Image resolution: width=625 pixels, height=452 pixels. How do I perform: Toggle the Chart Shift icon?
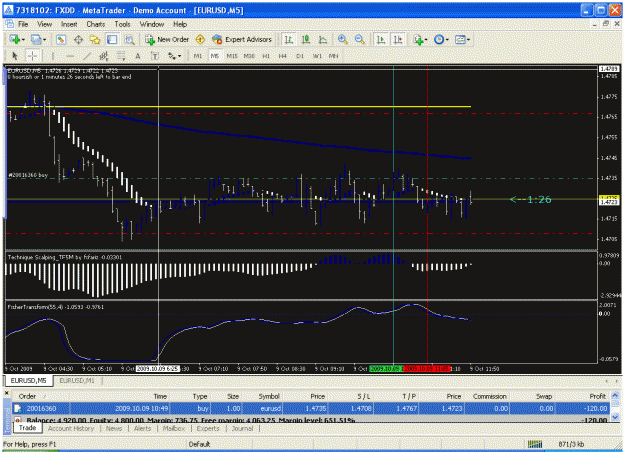click(x=398, y=39)
